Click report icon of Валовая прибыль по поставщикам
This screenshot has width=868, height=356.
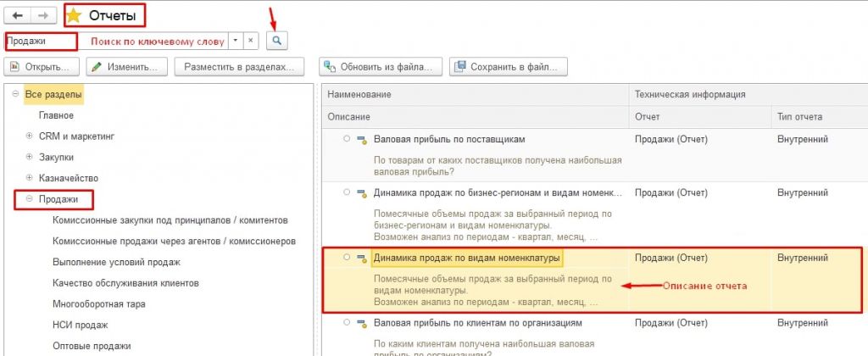(x=362, y=140)
